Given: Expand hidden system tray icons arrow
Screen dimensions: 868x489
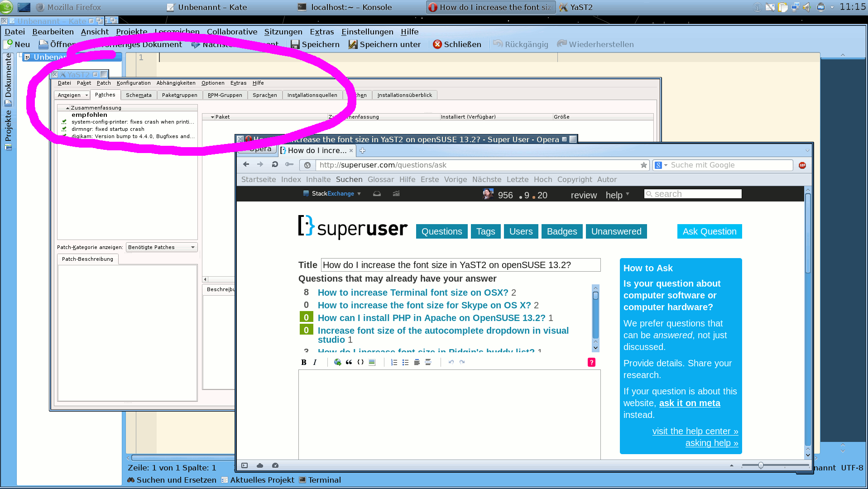Looking at the screenshot, I should tap(832, 7).
